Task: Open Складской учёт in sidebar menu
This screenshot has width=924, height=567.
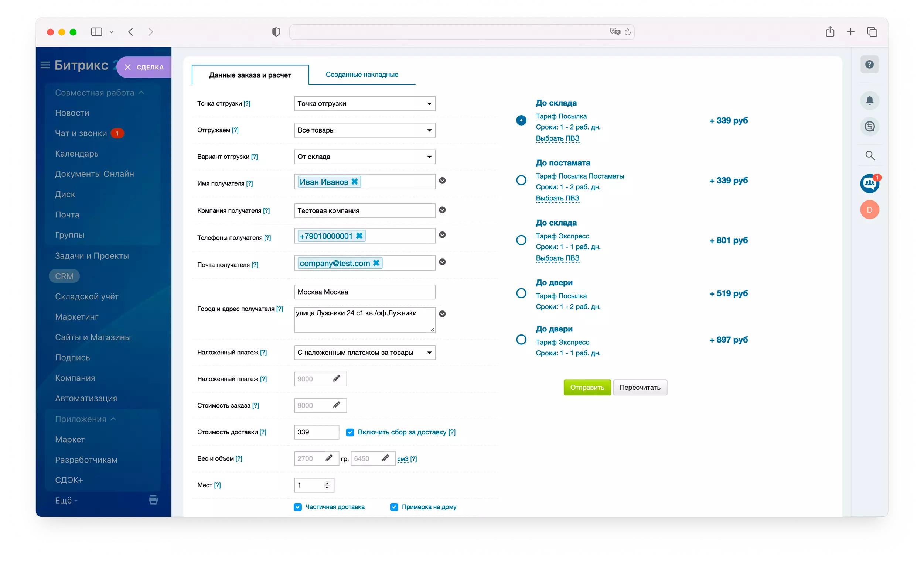Action: (x=87, y=297)
